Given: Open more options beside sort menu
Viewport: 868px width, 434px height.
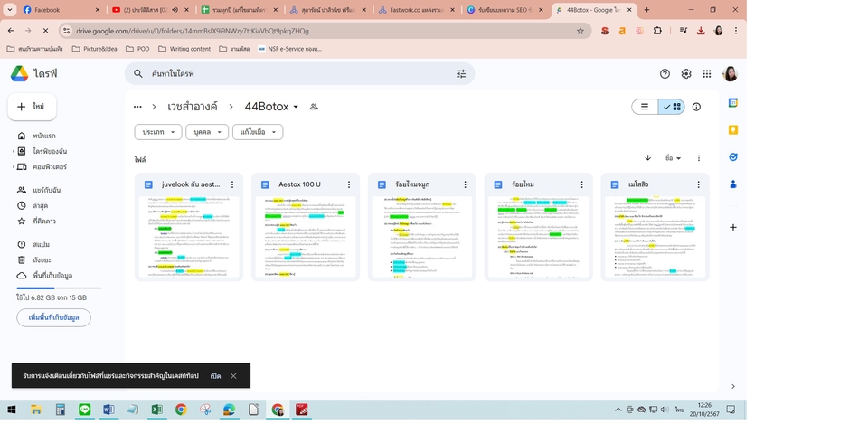Looking at the screenshot, I should pos(699,157).
